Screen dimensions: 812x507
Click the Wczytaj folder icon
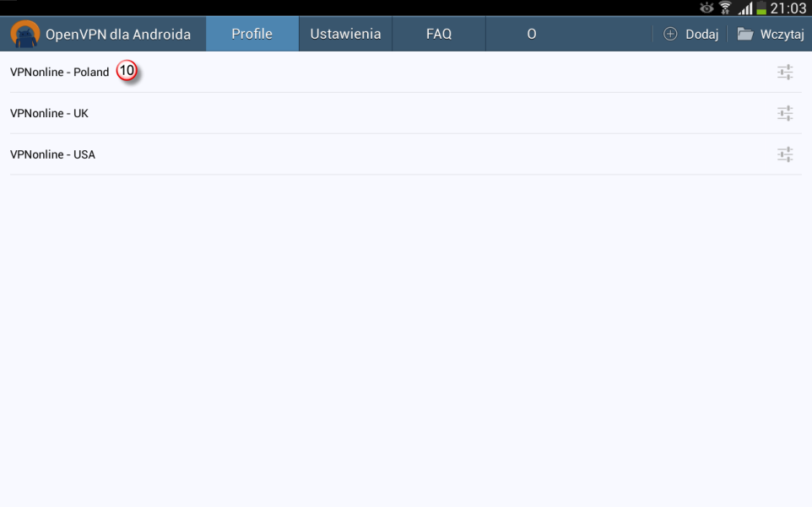pos(745,34)
